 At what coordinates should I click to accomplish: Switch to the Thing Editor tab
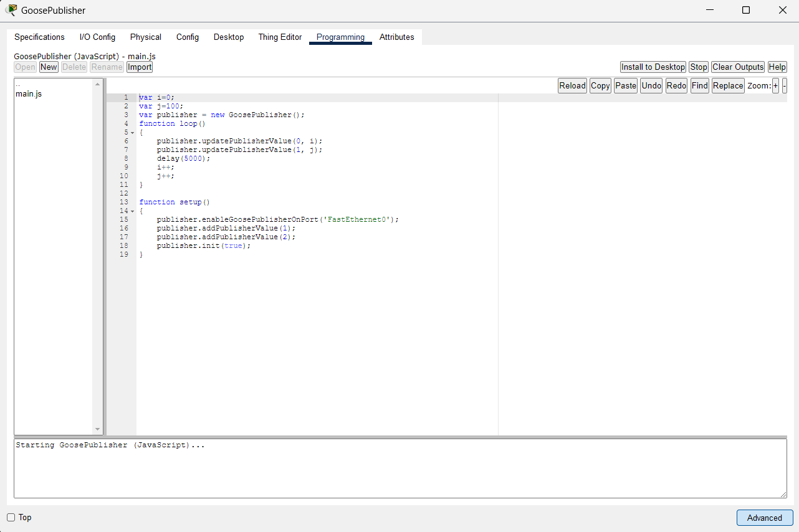280,37
